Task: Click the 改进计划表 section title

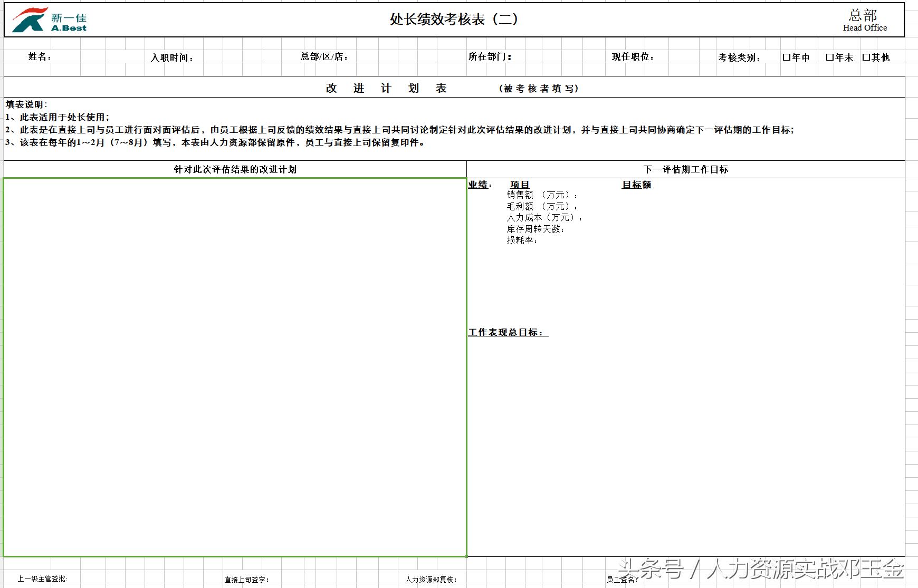Action: point(386,88)
